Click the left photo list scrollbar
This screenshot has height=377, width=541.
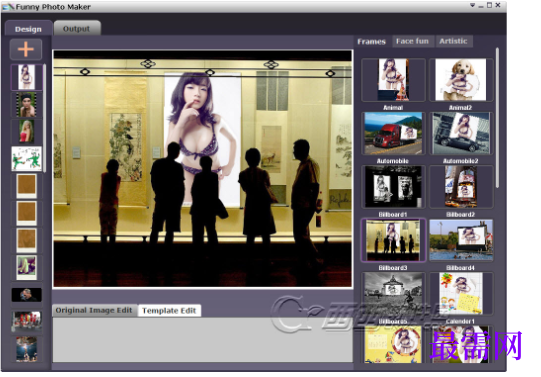45,118
